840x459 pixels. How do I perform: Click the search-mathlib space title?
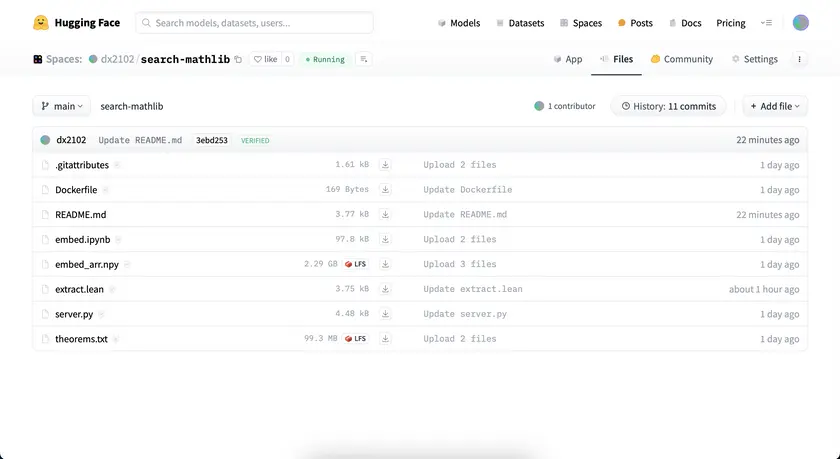tap(185, 59)
